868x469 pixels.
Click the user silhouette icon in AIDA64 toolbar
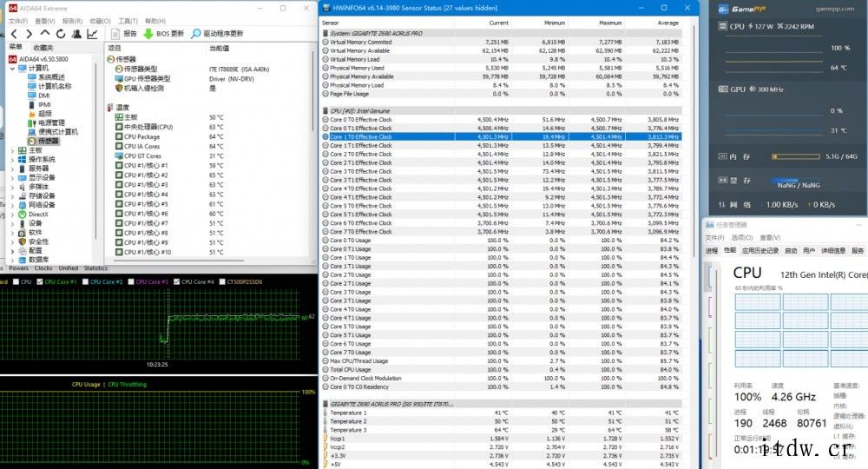click(x=76, y=34)
